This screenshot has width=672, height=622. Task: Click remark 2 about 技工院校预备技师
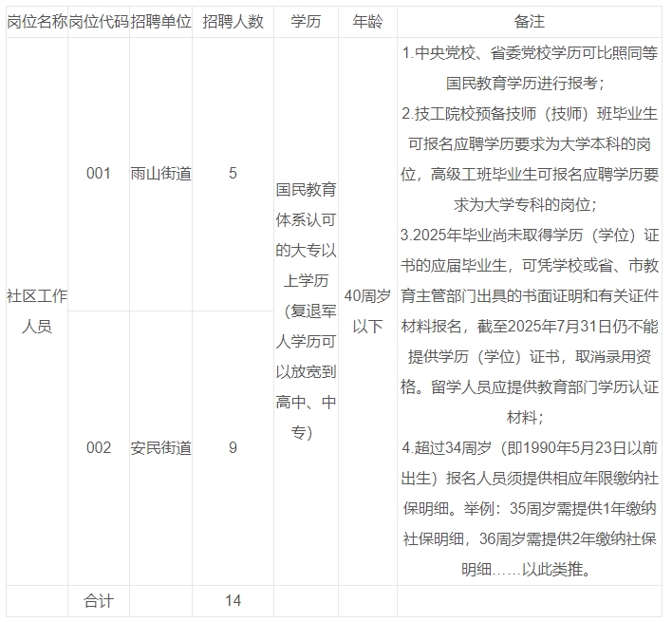530,159
